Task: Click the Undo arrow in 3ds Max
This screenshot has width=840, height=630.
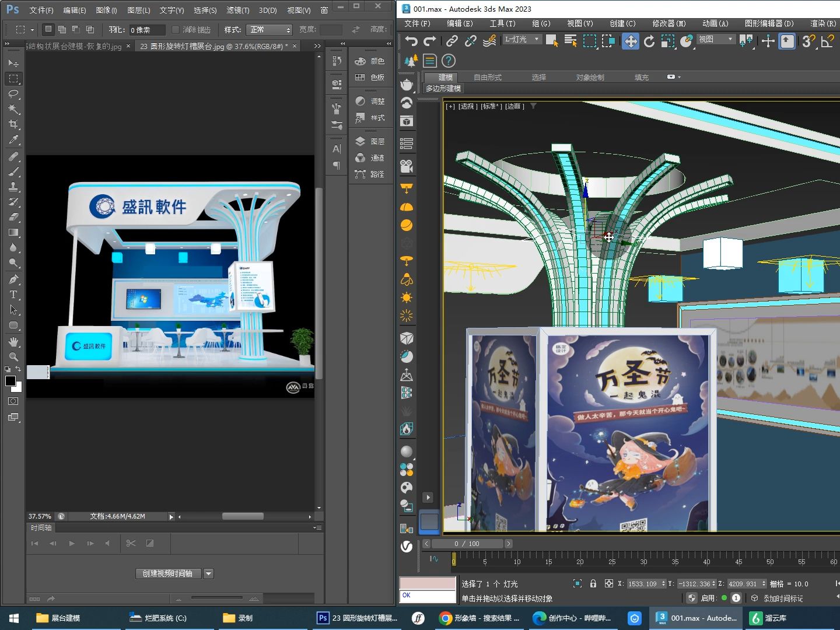Action: [x=411, y=41]
